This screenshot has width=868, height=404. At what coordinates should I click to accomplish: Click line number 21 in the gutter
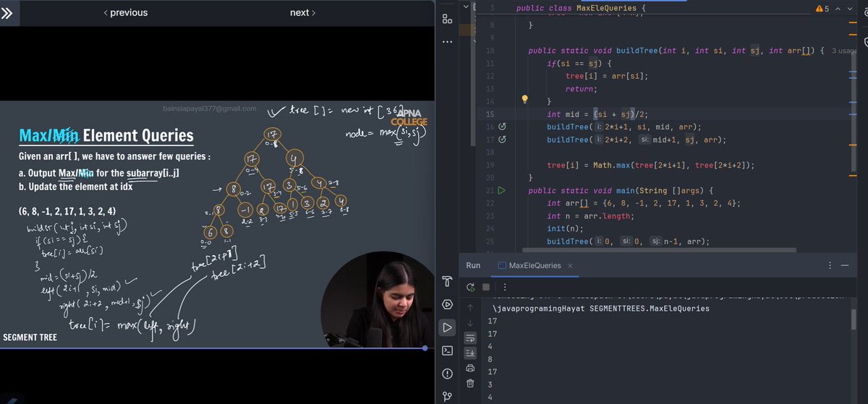click(490, 191)
